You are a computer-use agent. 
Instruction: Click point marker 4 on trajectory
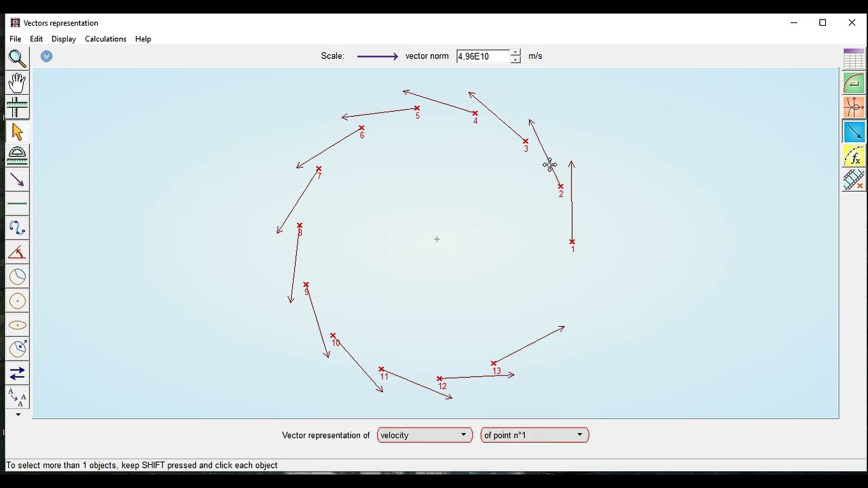coord(475,113)
